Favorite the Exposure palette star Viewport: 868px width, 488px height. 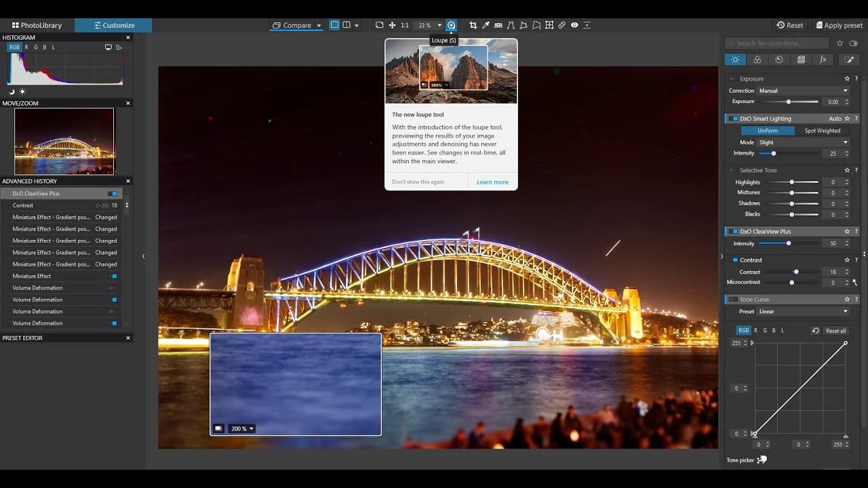click(847, 79)
